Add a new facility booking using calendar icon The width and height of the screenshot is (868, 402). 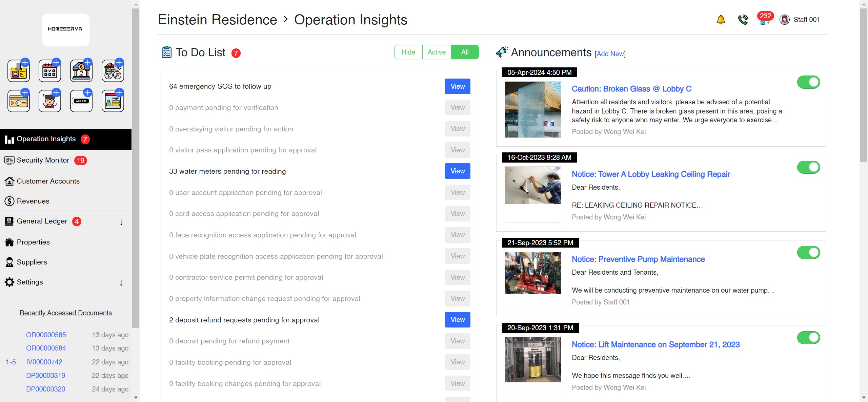(50, 70)
